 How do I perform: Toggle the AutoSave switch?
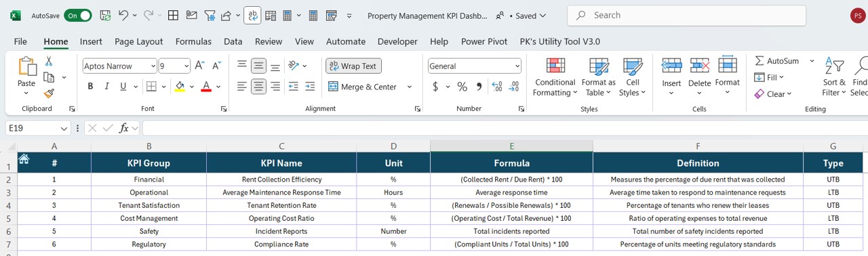point(77,15)
